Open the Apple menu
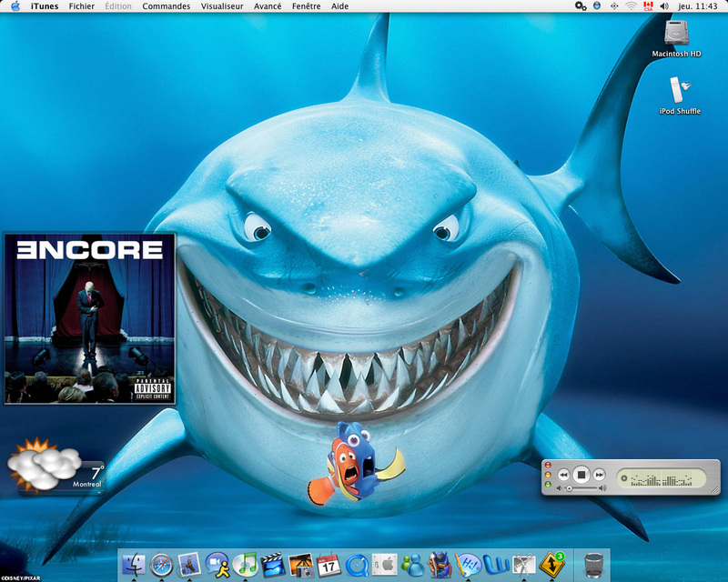Viewport: 728px width, 582px height. (x=15, y=6)
